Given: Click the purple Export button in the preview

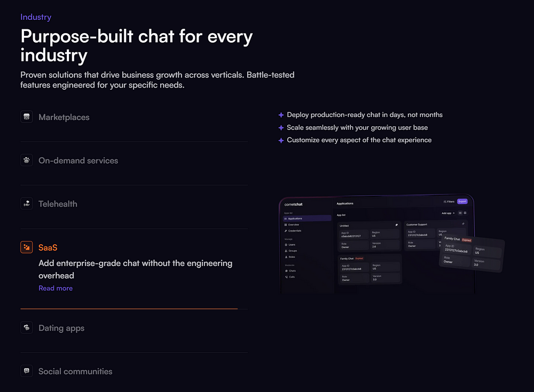Looking at the screenshot, I should coord(462,202).
